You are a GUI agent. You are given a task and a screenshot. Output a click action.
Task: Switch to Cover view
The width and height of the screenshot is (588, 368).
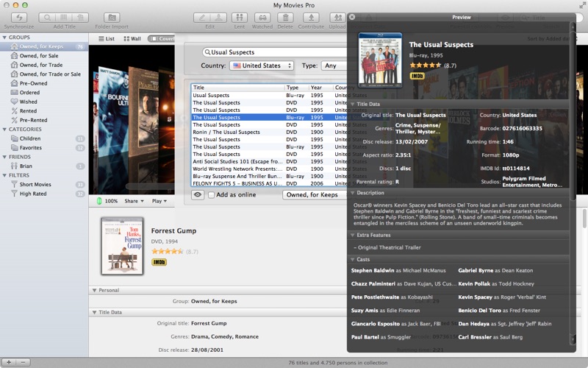[x=162, y=39]
